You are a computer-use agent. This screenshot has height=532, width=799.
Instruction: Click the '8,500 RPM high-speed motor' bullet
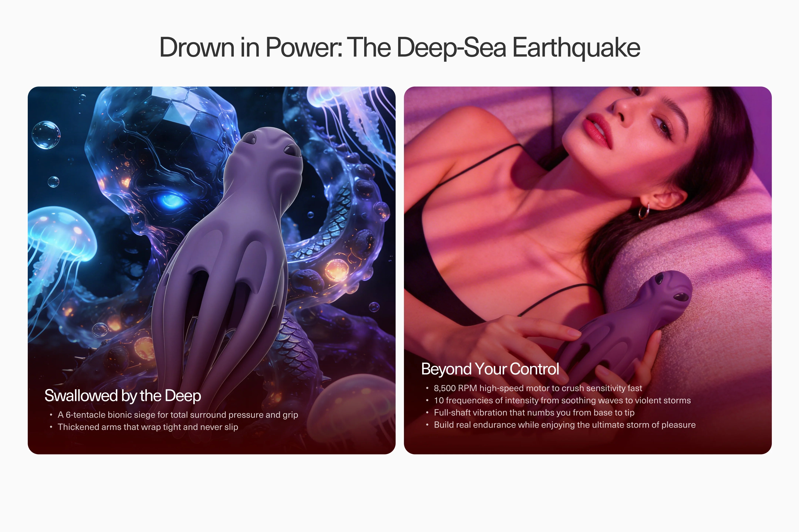click(538, 388)
